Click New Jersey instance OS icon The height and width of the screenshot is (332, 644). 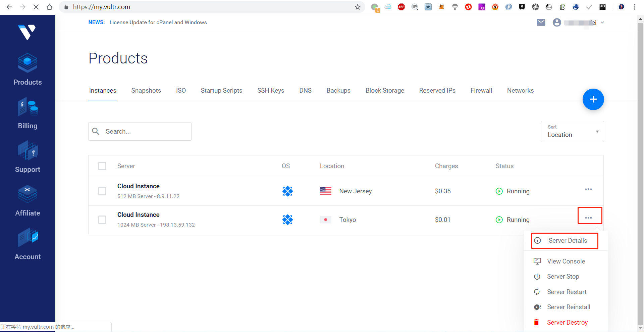[287, 191]
